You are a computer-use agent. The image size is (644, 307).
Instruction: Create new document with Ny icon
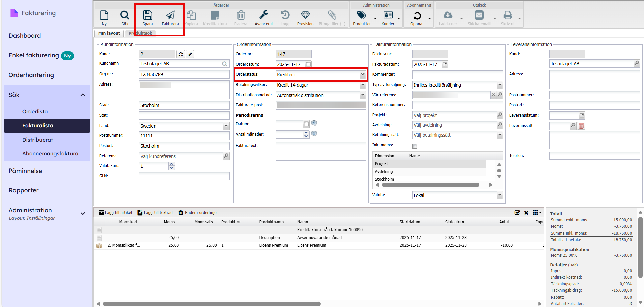click(104, 16)
